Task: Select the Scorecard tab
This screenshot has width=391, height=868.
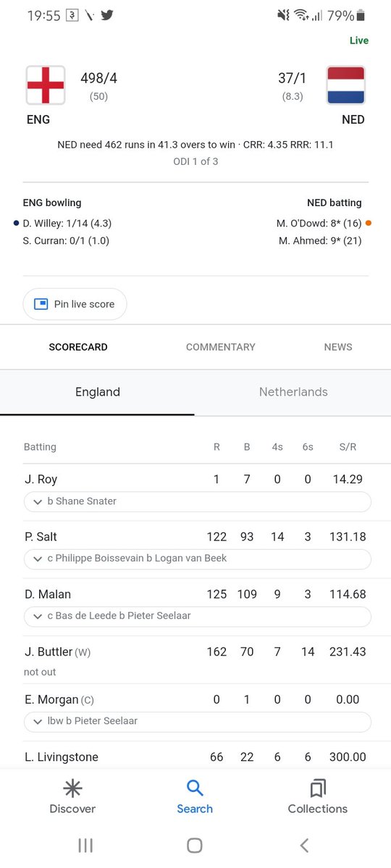Action: (78, 347)
